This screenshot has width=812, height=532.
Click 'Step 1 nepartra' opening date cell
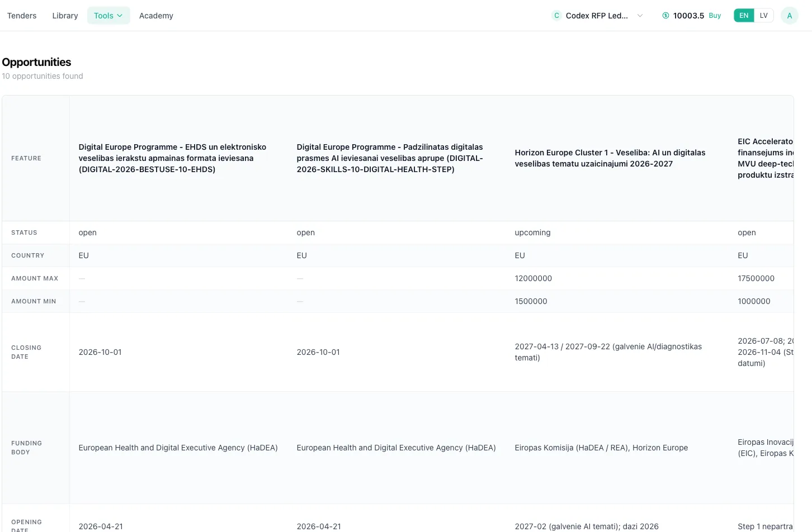765,526
